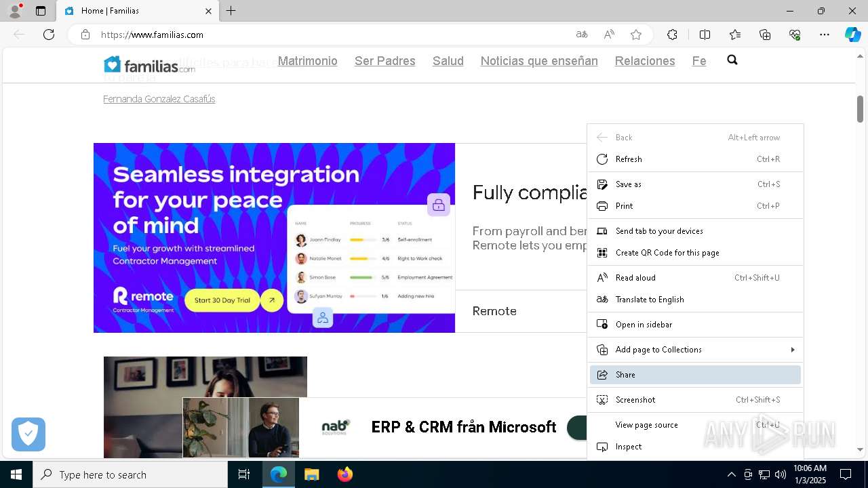Click Start 30 Day Trial ad button
Viewport: 868px width, 488px height.
(222, 300)
